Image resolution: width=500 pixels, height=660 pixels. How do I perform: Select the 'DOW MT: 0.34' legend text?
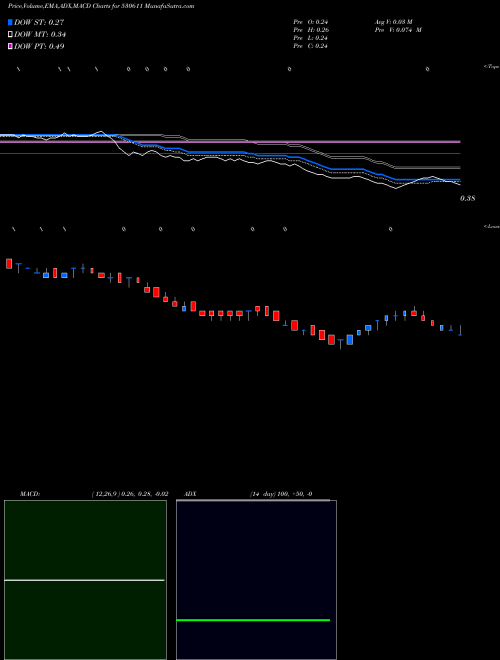tap(40, 35)
